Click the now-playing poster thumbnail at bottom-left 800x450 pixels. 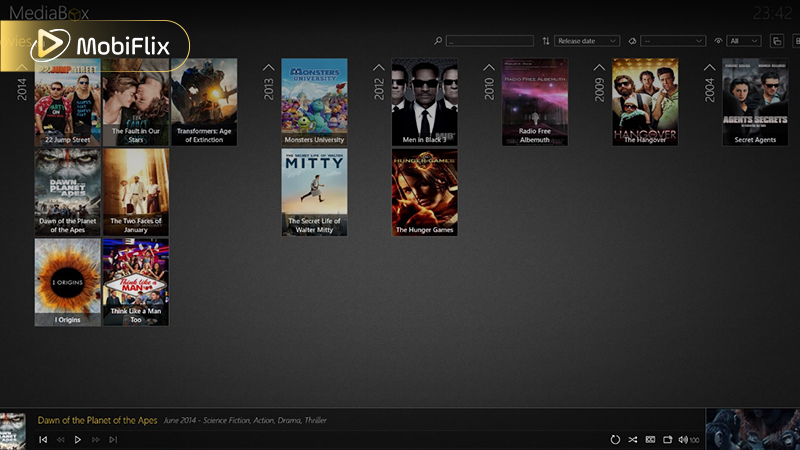tap(13, 431)
